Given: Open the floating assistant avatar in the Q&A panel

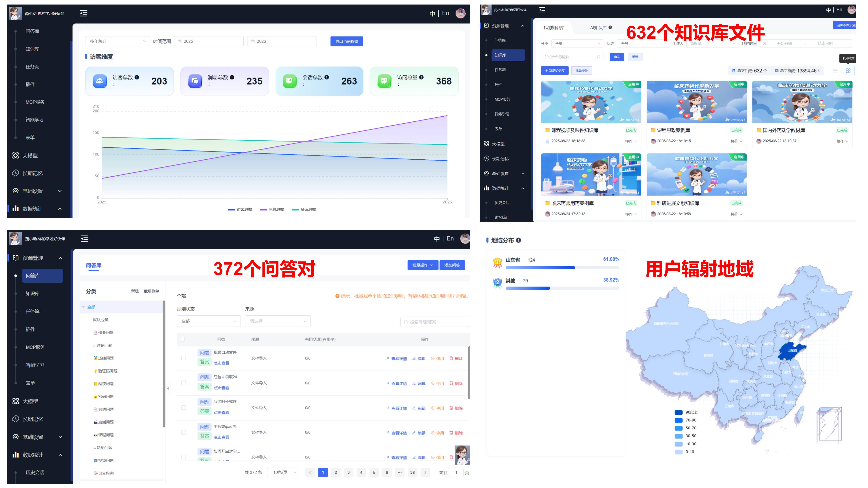Looking at the screenshot, I should point(462,455).
